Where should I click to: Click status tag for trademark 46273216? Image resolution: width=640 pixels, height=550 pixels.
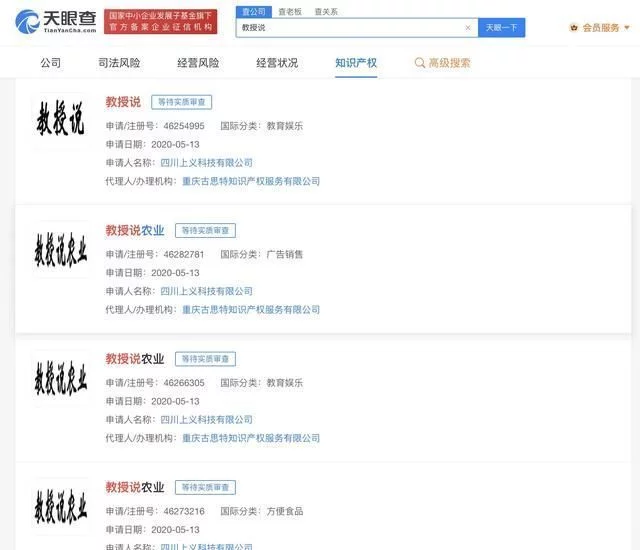coord(205,487)
